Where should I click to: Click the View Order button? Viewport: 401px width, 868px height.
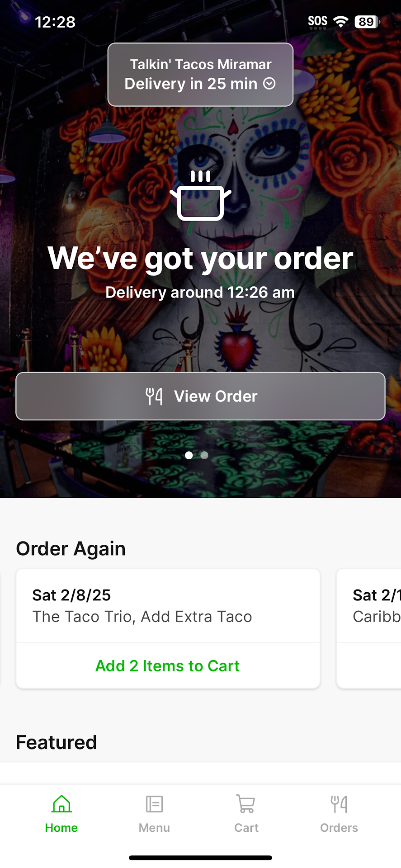[x=200, y=396]
